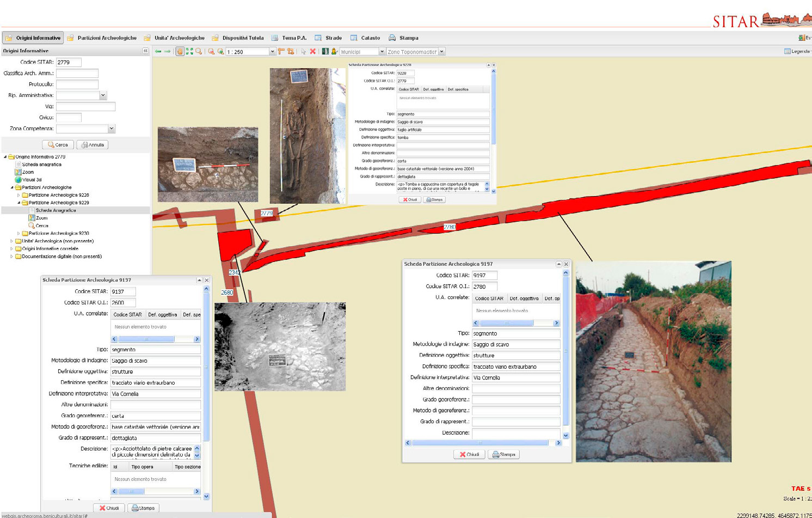
Task: Click the folder icon of Partizione Archeologica 9228
Action: tap(25, 195)
